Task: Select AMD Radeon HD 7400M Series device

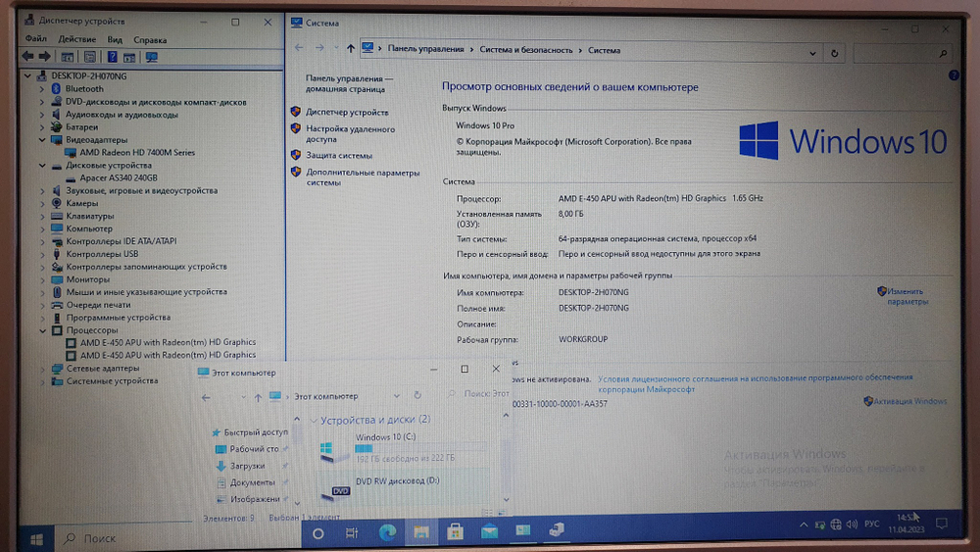Action: click(137, 153)
